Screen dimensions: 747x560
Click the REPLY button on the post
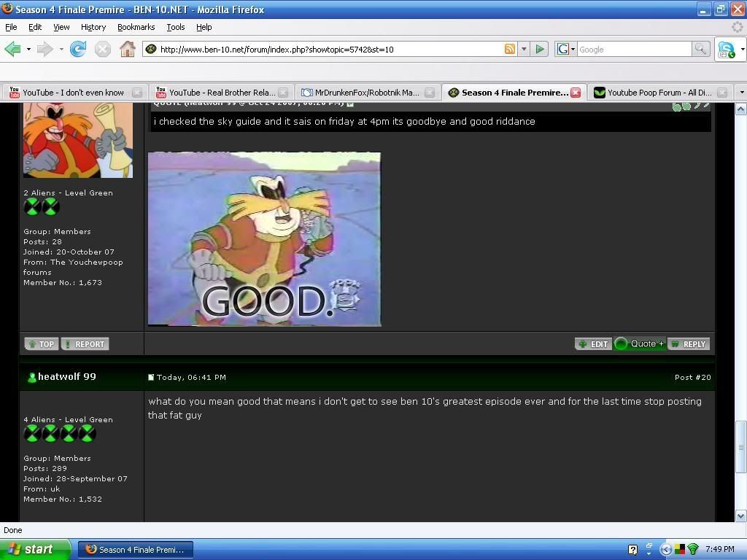(x=688, y=343)
